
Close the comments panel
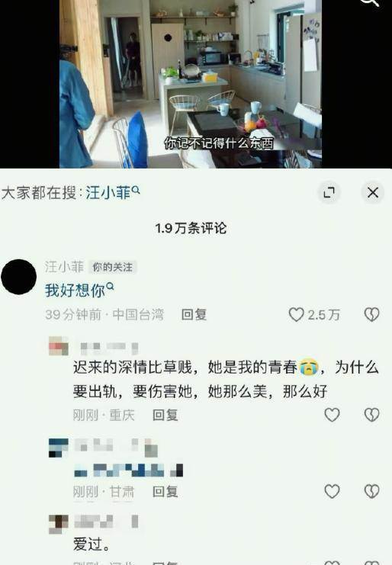click(372, 192)
